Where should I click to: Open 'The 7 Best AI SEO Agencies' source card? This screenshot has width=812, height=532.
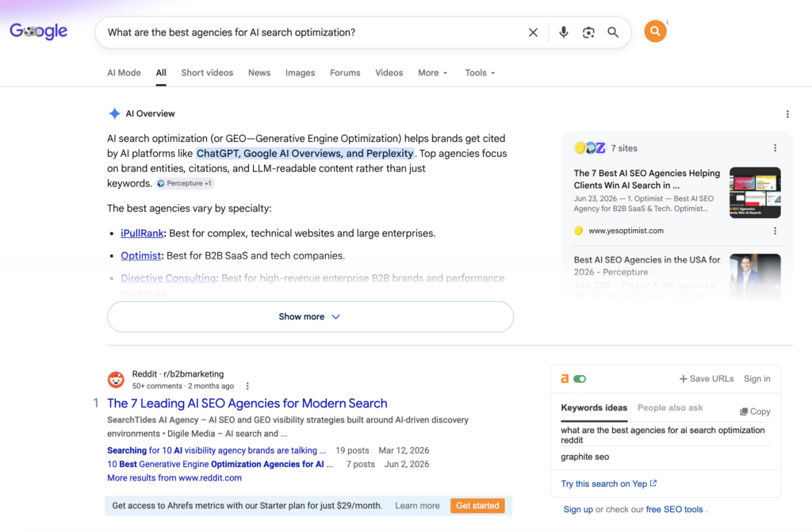tap(647, 179)
